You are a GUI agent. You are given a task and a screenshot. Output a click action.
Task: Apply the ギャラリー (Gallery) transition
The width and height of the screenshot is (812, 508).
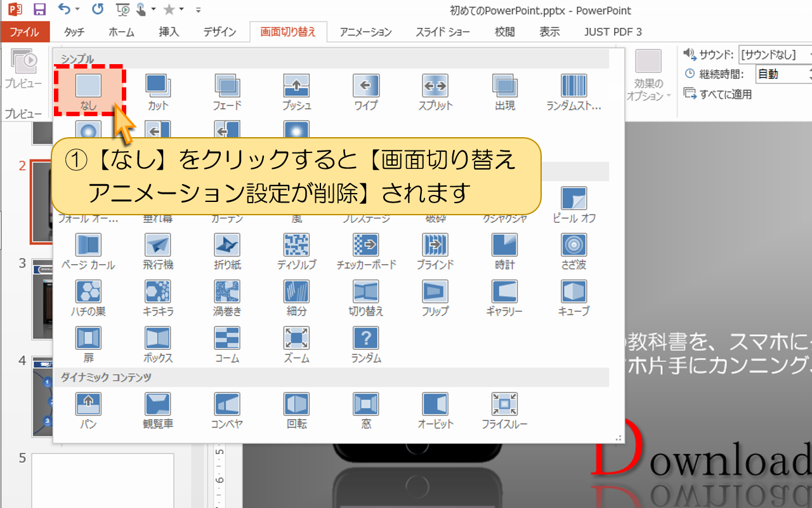point(505,298)
